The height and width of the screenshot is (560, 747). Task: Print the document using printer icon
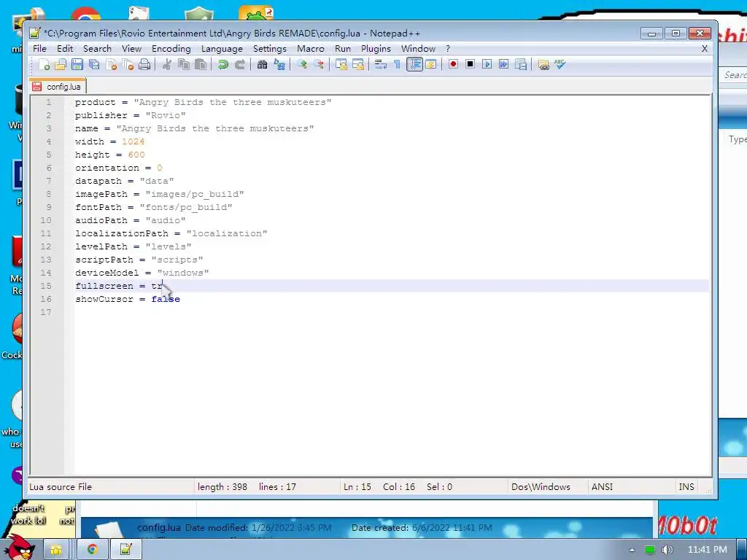click(x=144, y=64)
